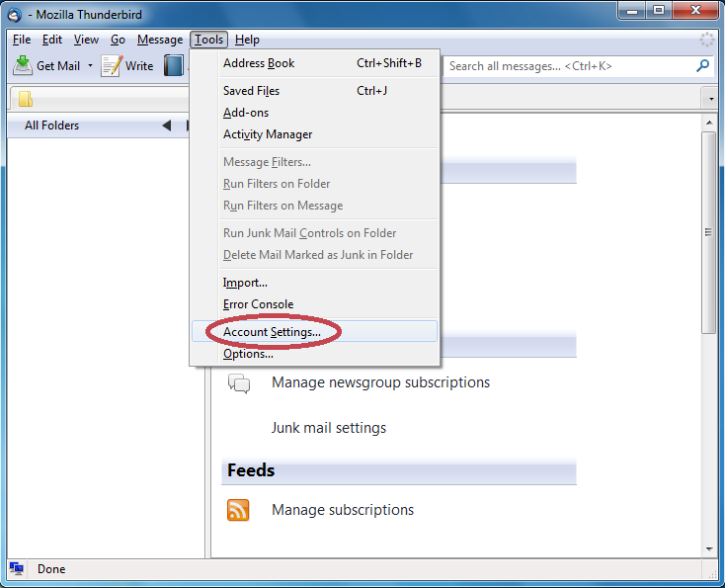Open the Go menu
The width and height of the screenshot is (725, 588).
[118, 40]
